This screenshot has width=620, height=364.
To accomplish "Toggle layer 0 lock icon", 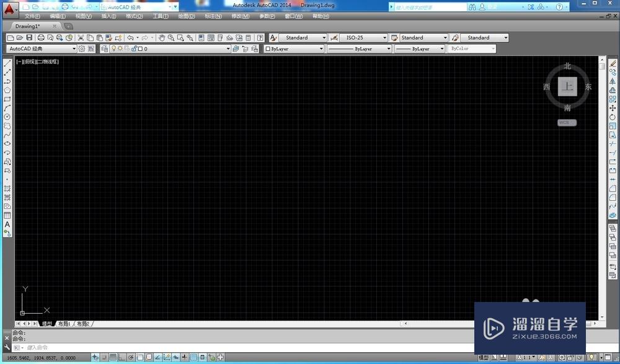I will click(134, 48).
